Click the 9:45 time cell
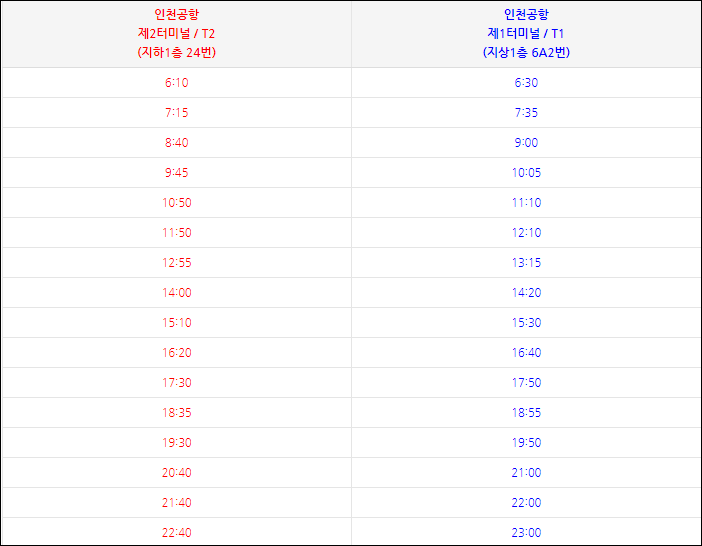The height and width of the screenshot is (546, 702). tap(176, 173)
